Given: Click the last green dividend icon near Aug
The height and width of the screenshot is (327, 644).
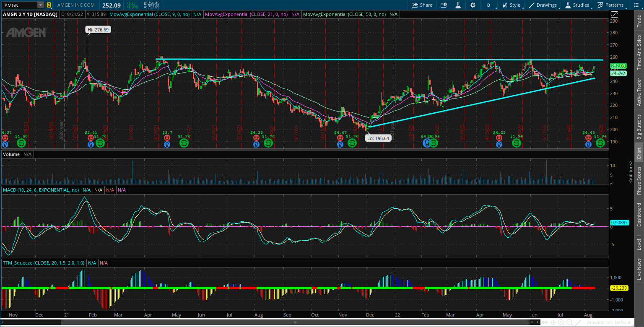Looking at the screenshot, I should click(x=600, y=143).
